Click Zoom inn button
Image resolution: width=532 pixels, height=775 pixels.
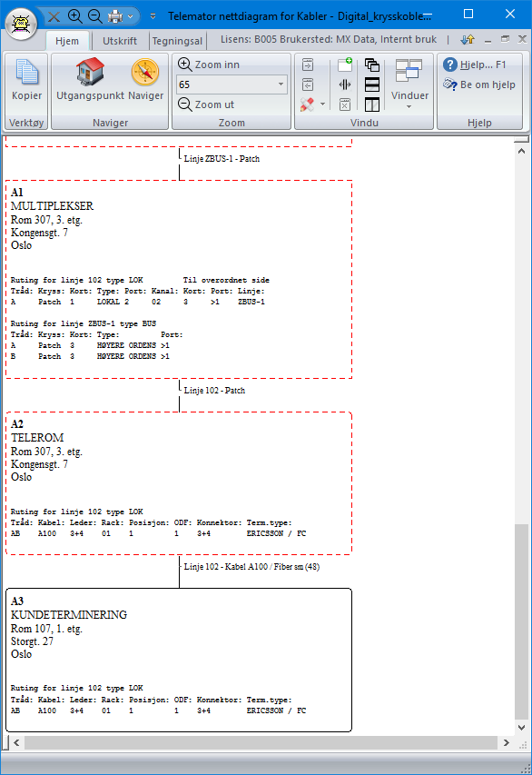coord(209,65)
